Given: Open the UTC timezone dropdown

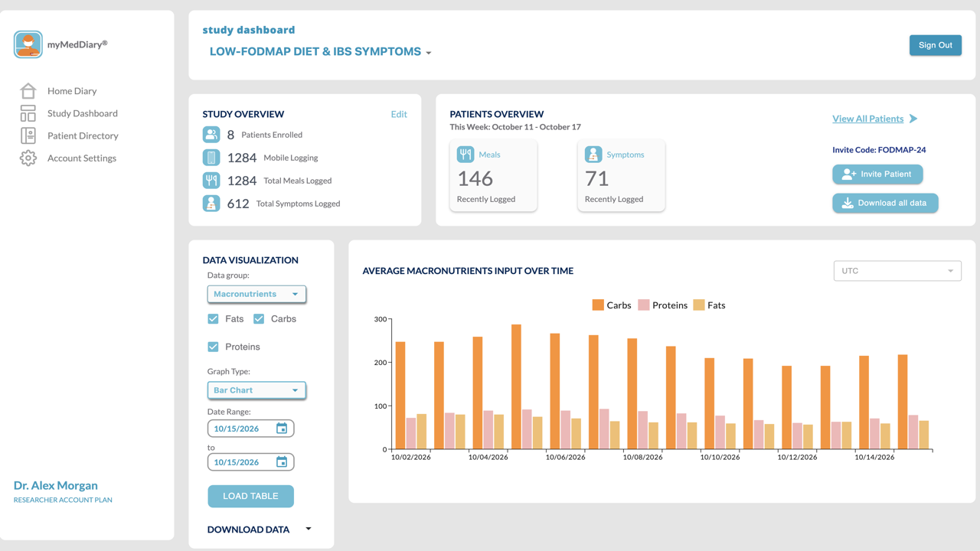Looking at the screenshot, I should tap(897, 271).
